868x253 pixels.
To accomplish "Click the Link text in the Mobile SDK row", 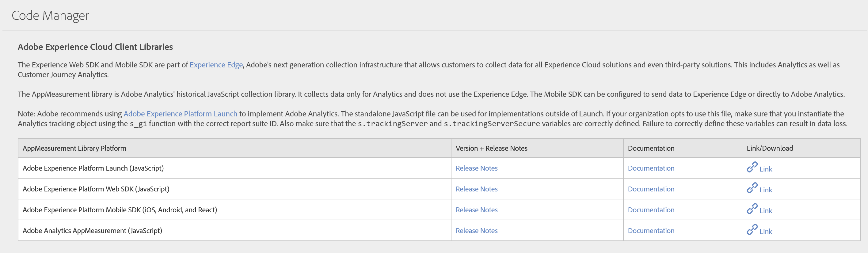I will click(x=766, y=211).
